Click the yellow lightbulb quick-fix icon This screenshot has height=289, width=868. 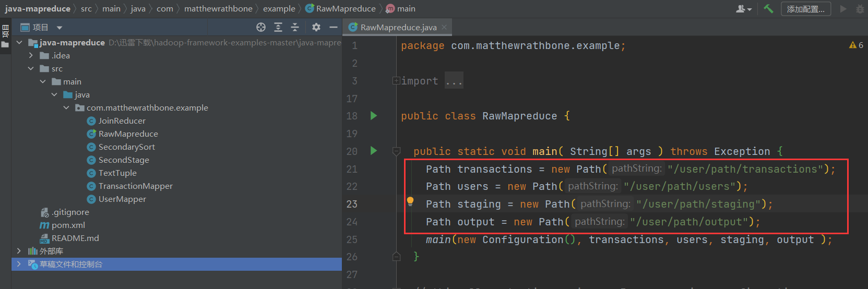click(x=410, y=201)
